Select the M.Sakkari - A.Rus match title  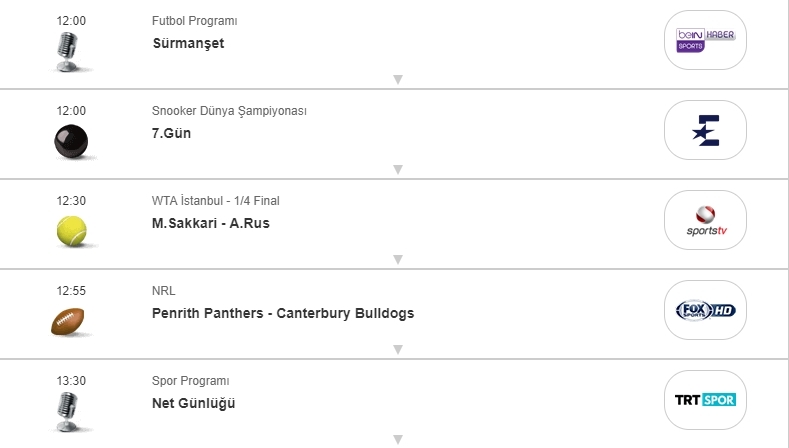pos(211,223)
